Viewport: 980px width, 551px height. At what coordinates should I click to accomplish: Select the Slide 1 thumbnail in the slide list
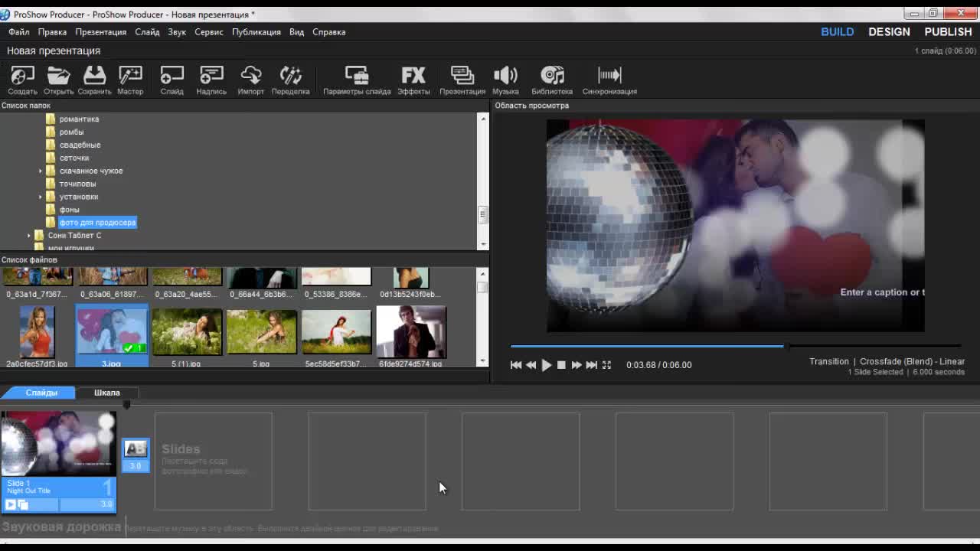click(58, 444)
